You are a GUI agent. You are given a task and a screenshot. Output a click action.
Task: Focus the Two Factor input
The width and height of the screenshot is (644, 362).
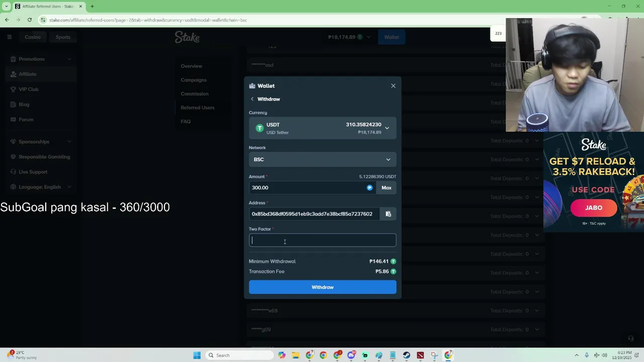[x=323, y=240]
